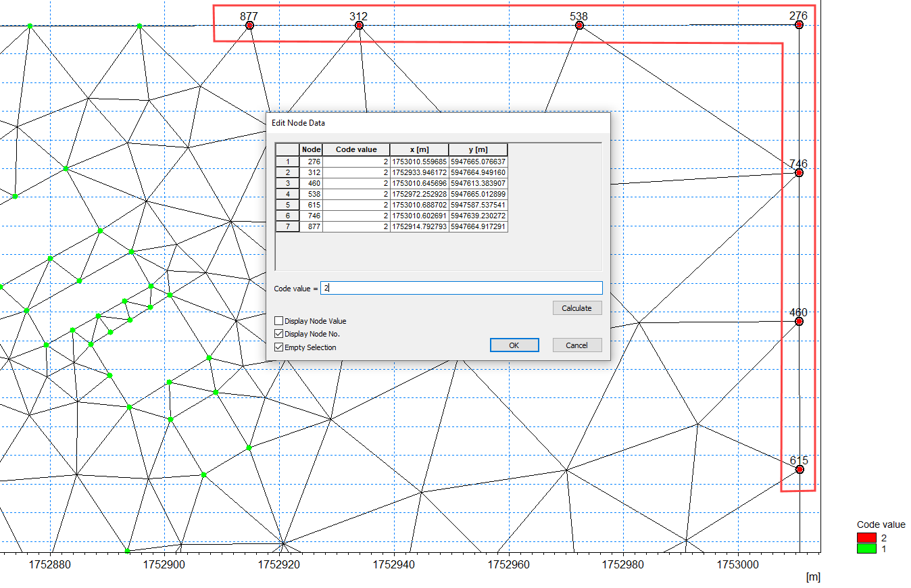
Task: Select table row header 5
Action: [x=287, y=205]
